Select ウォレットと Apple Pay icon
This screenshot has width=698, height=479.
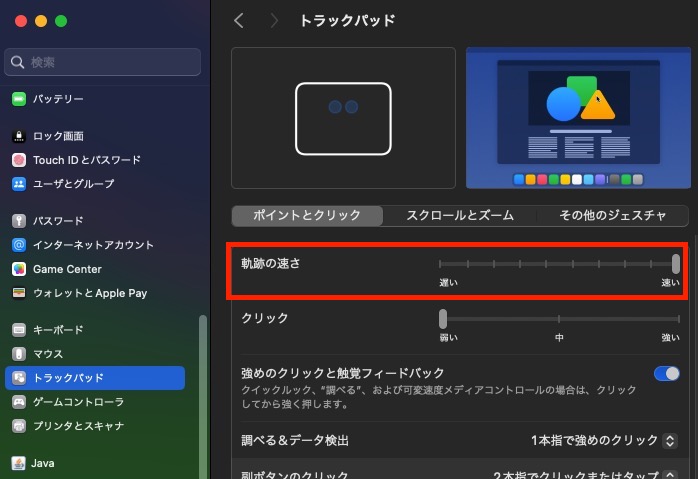(x=18, y=293)
